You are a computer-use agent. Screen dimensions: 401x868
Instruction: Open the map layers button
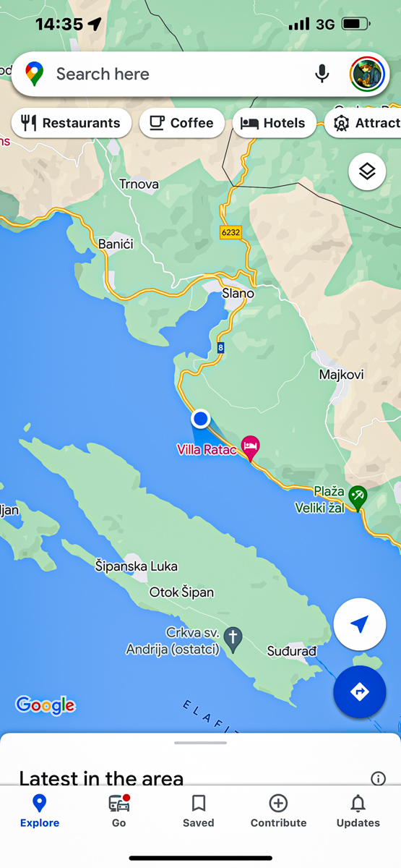[x=367, y=171]
